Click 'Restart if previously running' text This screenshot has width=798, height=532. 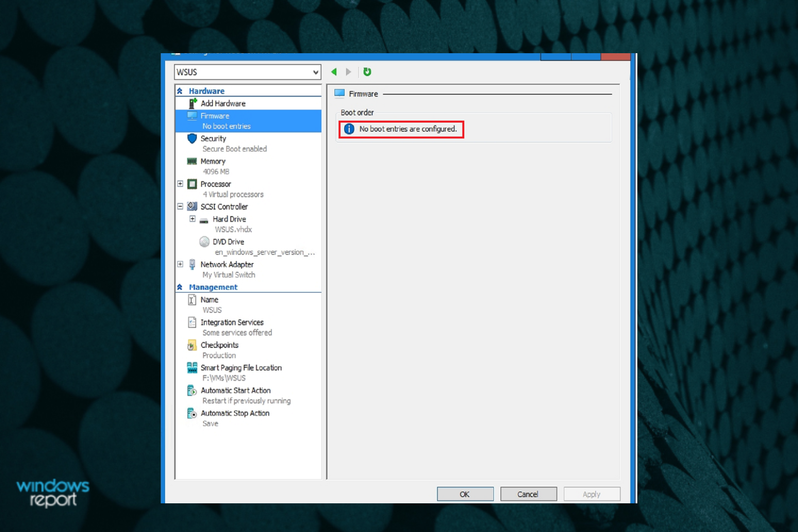coord(246,401)
